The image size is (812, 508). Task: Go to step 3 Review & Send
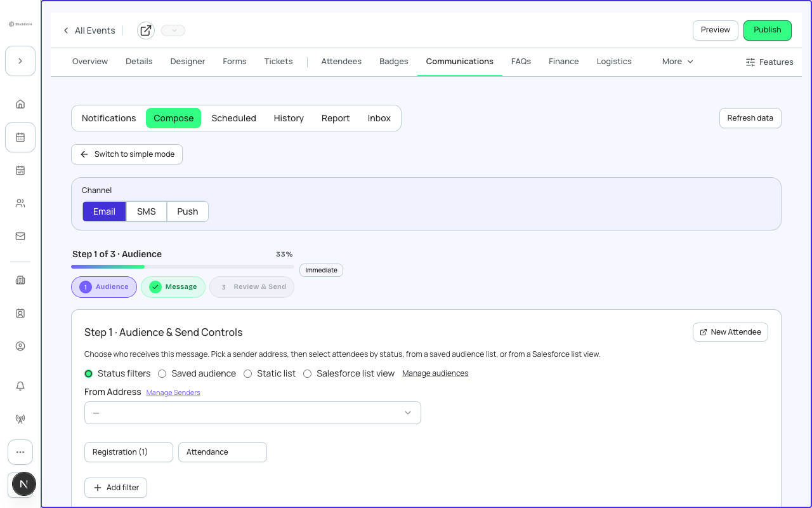coord(252,287)
